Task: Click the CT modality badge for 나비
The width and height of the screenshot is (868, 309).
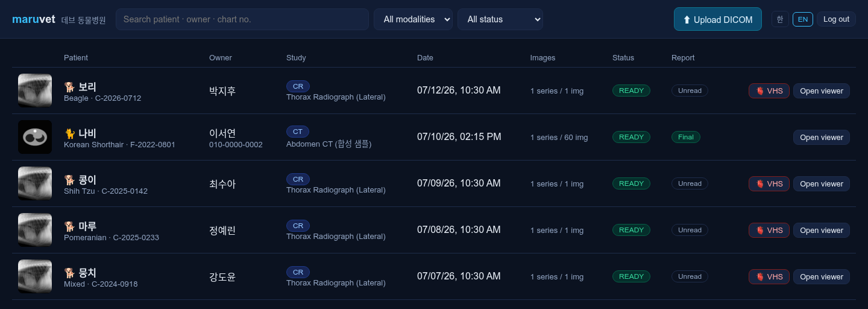Action: (298, 133)
